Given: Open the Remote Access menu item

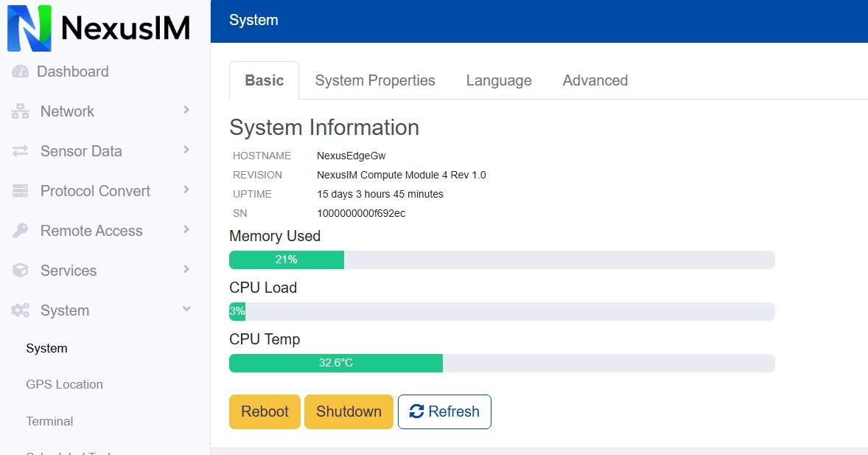Looking at the screenshot, I should coord(91,231).
